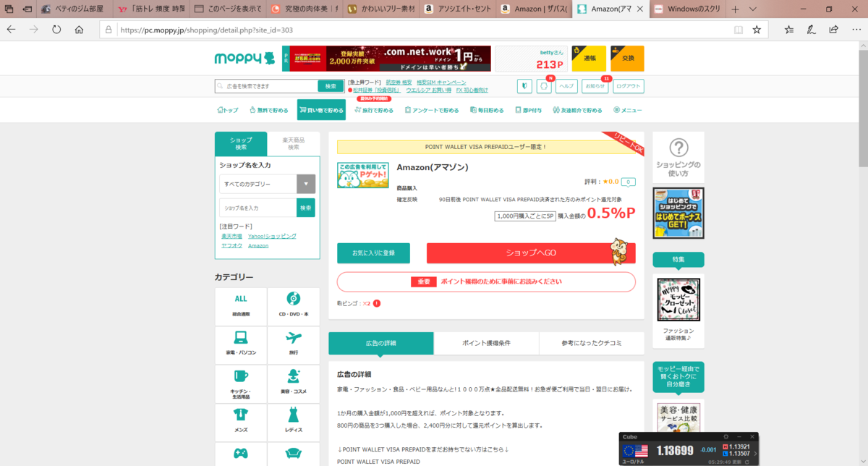Open the chat bubble icon with N badge

[544, 86]
